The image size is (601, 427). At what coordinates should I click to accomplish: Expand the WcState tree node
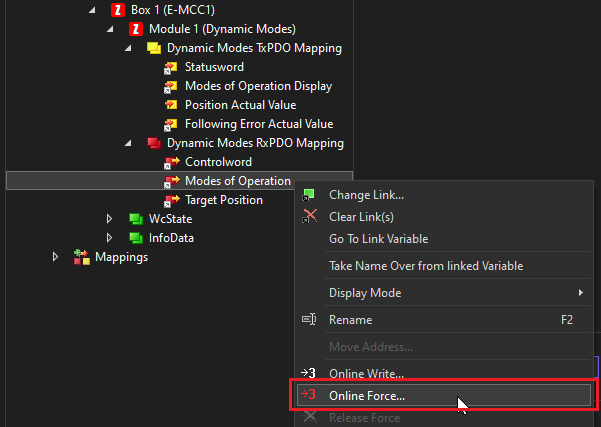pyautogui.click(x=110, y=219)
